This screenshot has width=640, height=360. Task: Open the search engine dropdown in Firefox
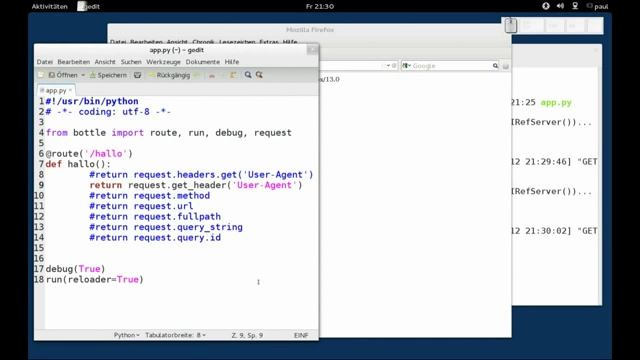(407, 66)
